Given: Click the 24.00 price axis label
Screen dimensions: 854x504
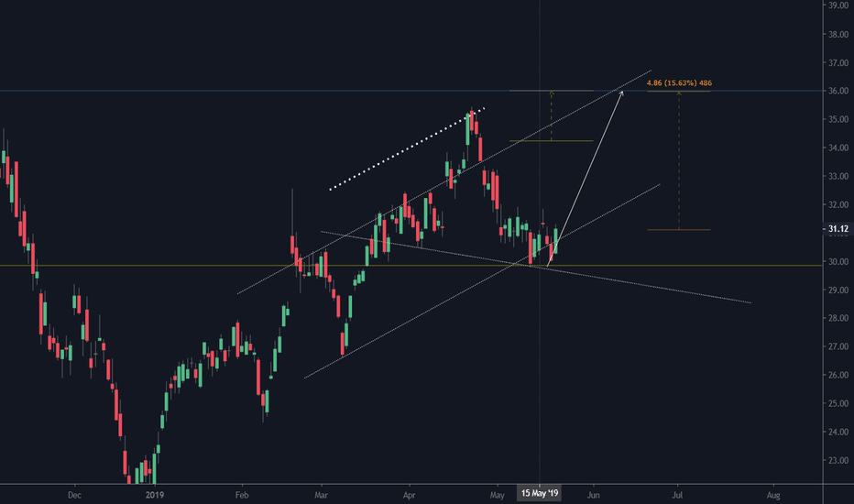Looking at the screenshot, I should pyautogui.click(x=838, y=433).
